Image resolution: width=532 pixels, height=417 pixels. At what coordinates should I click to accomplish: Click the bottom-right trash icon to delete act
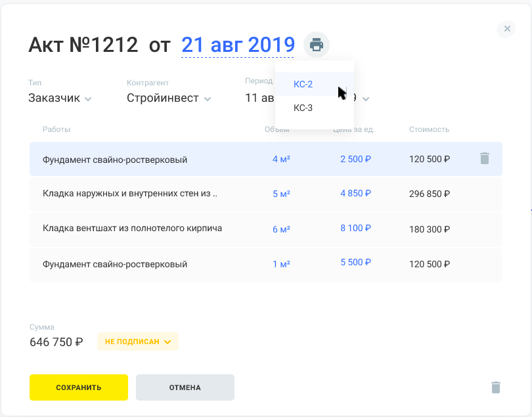(x=496, y=387)
